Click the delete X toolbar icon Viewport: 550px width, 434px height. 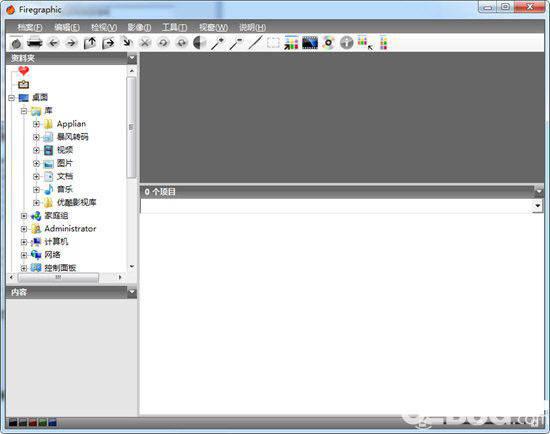(x=145, y=43)
